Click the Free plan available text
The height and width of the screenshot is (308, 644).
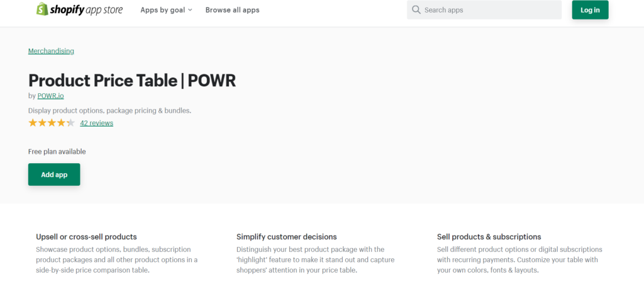(x=57, y=152)
